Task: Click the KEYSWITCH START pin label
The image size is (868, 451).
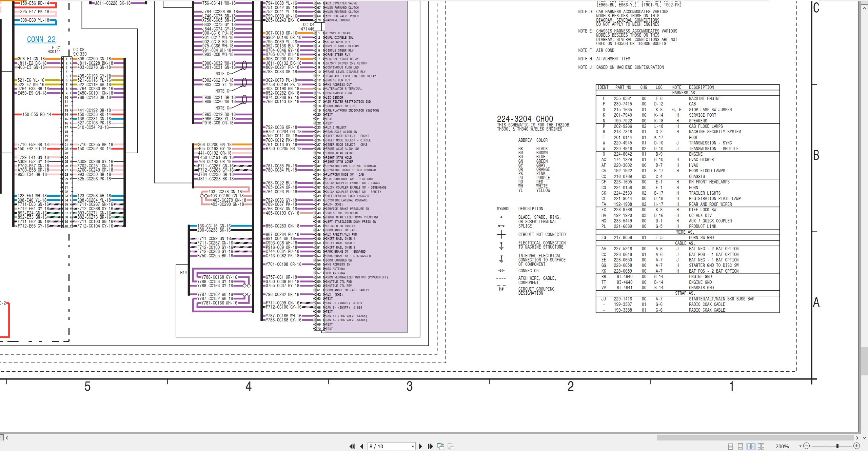Action: 338,33
